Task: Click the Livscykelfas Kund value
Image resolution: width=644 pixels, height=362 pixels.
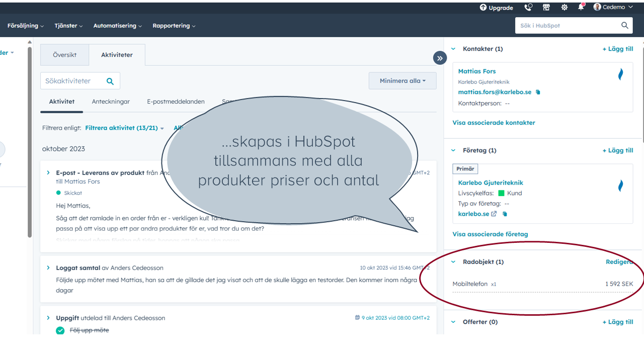Action: click(510, 193)
